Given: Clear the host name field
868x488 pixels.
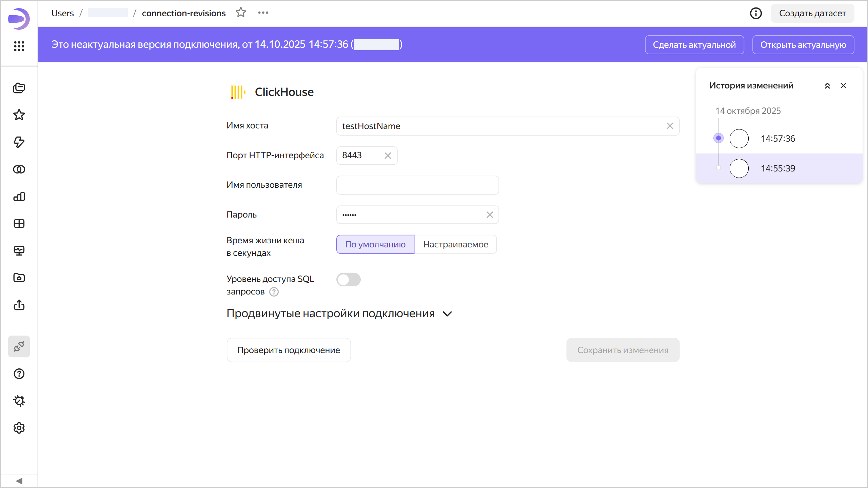Looking at the screenshot, I should click(x=670, y=126).
